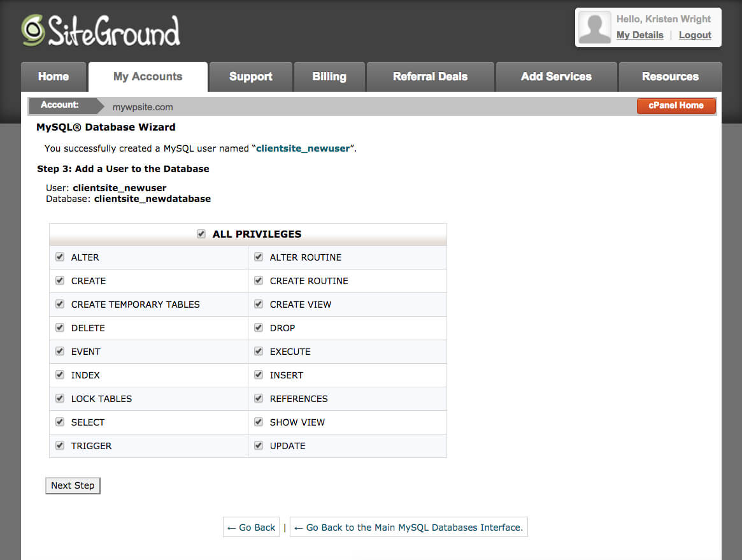742x560 pixels.
Task: Click the bold User value clientsite_newuser
Action: (x=120, y=188)
